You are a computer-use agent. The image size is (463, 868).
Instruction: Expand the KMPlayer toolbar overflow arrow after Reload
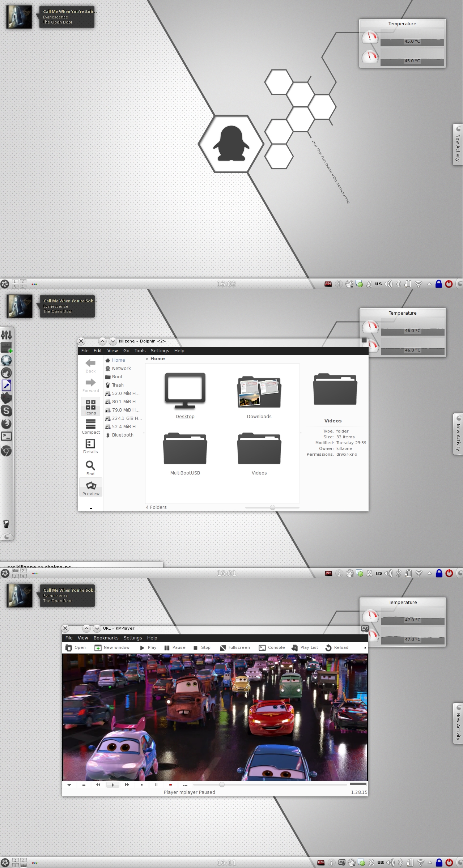point(365,648)
